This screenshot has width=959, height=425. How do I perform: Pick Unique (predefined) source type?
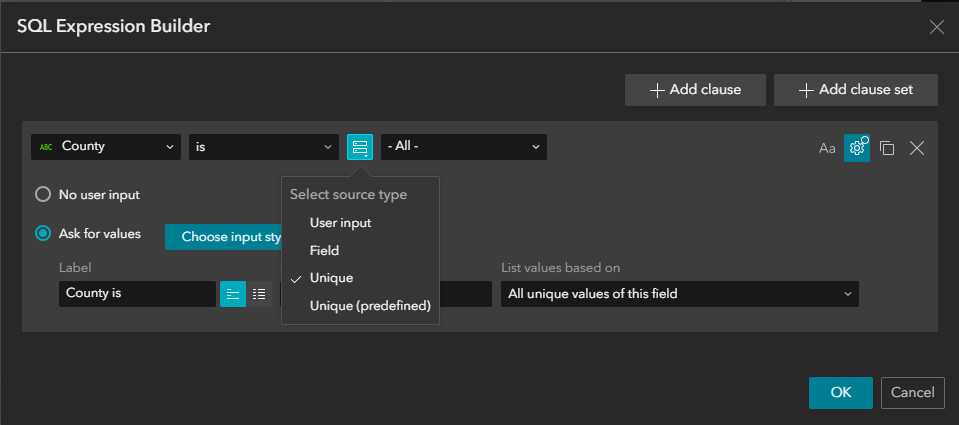pyautogui.click(x=369, y=306)
